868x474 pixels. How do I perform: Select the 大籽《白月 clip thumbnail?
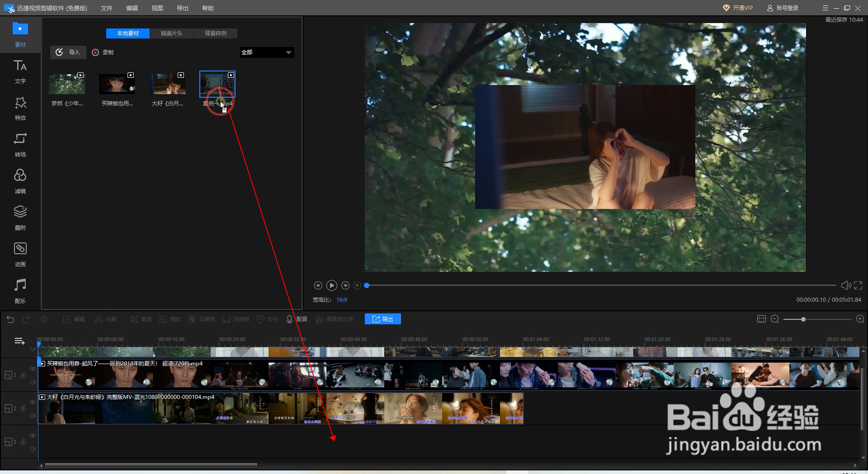click(x=167, y=84)
